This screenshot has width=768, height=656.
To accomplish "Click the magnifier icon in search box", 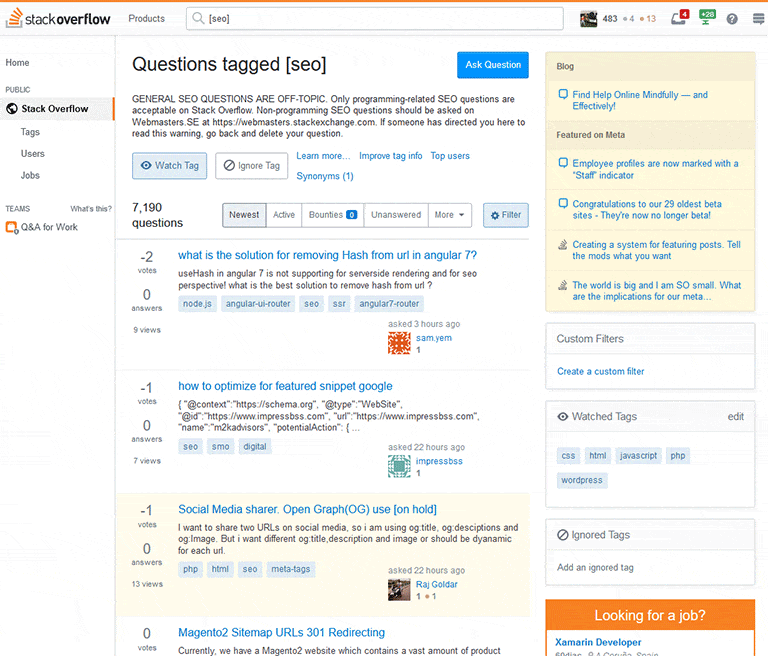I will click(x=198, y=19).
